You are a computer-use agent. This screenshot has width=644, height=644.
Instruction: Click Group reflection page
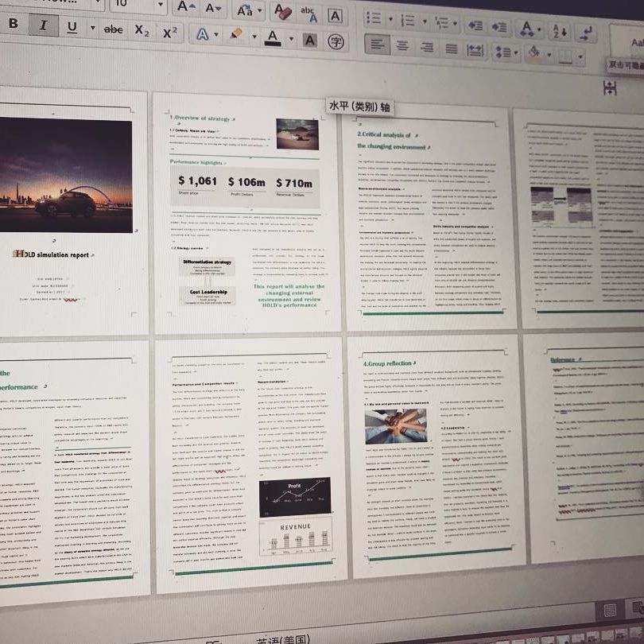tap(438, 455)
